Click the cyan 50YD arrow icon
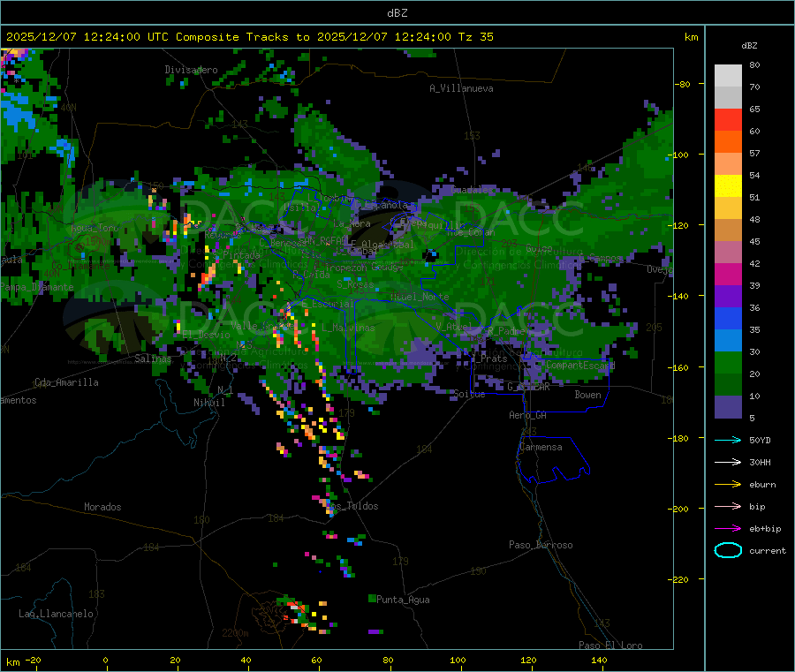Viewport: 795px width, 672px height. pyautogui.click(x=728, y=440)
